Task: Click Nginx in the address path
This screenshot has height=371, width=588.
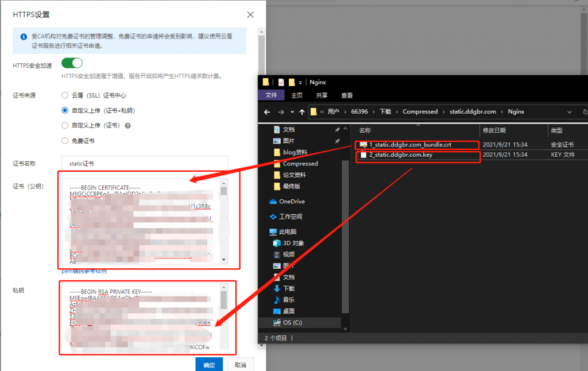Action: 516,111
